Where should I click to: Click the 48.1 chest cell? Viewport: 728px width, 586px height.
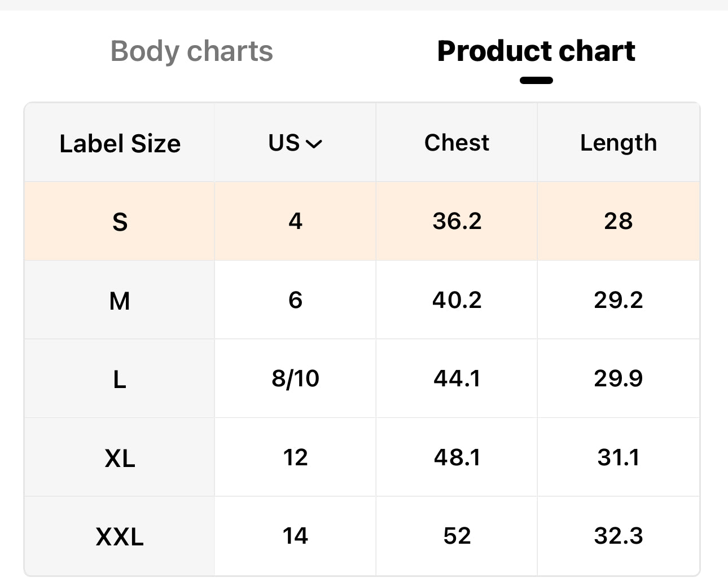pos(457,457)
